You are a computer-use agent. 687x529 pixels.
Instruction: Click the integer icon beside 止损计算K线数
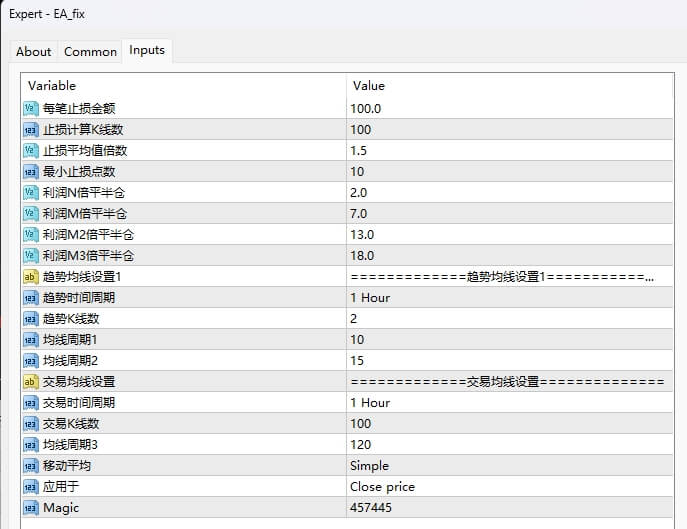click(31, 130)
